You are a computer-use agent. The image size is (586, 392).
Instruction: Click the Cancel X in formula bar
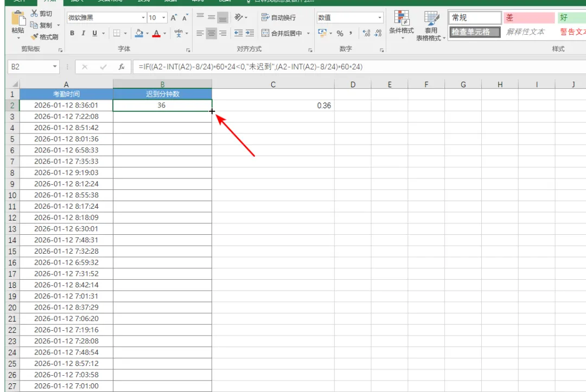click(85, 67)
